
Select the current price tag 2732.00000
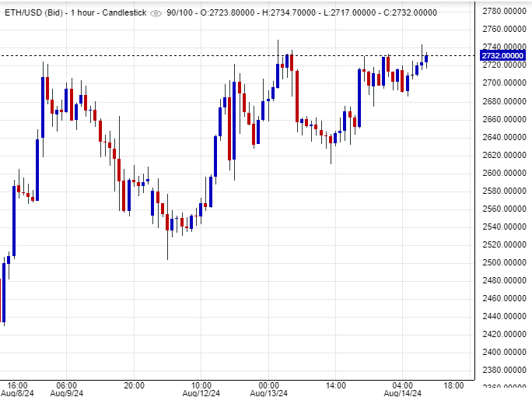tap(501, 55)
